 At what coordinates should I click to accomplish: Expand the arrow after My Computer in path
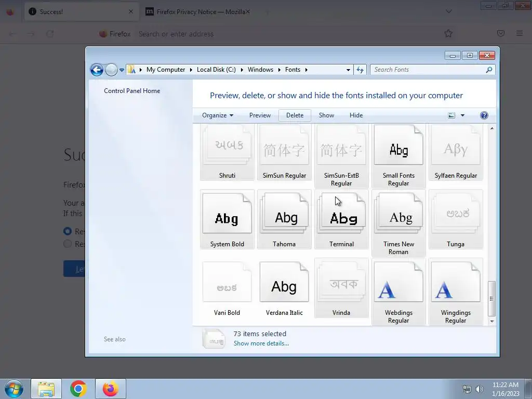point(191,70)
